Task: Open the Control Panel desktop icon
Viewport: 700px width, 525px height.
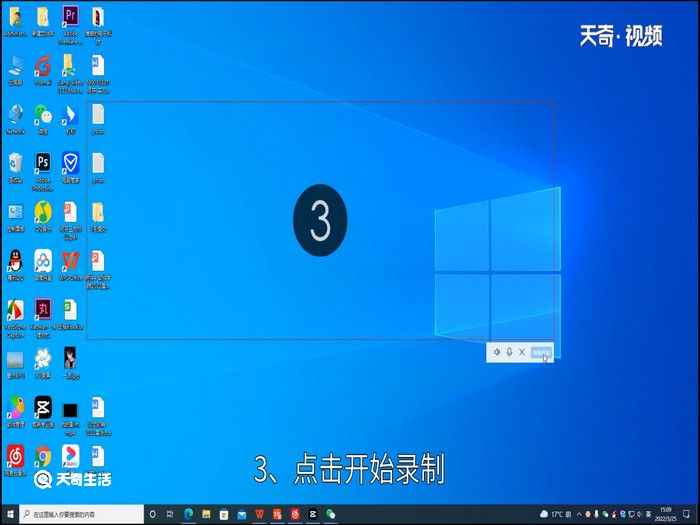Action: tap(16, 217)
